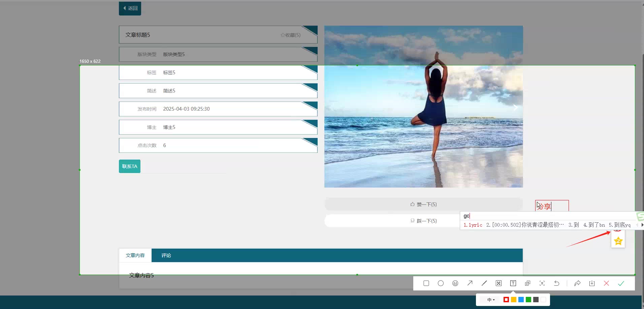Toggle the text annotation tool
644x309 pixels.
point(513,283)
